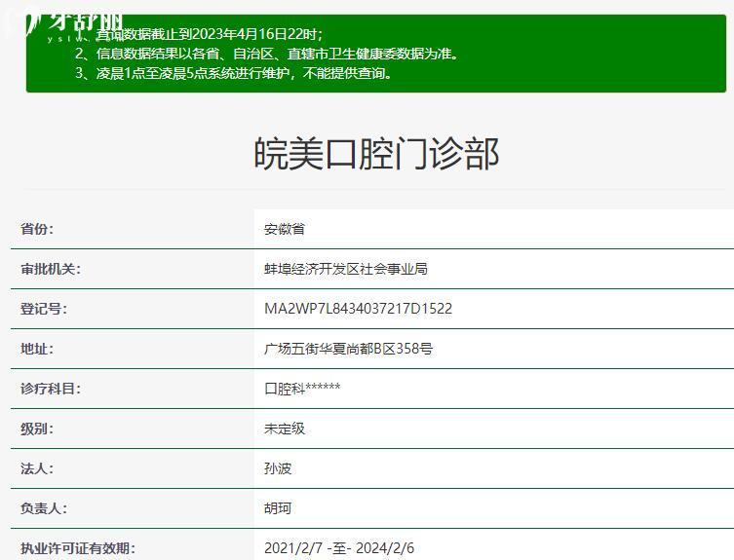The height and width of the screenshot is (560, 734).
Task: Select the 登记号 label
Action: coord(44,309)
